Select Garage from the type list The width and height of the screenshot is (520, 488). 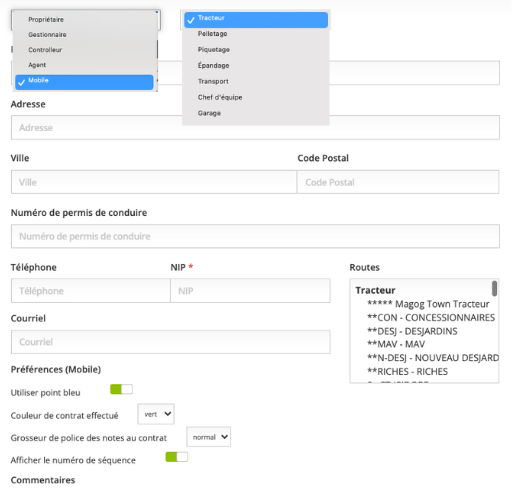coord(256,113)
